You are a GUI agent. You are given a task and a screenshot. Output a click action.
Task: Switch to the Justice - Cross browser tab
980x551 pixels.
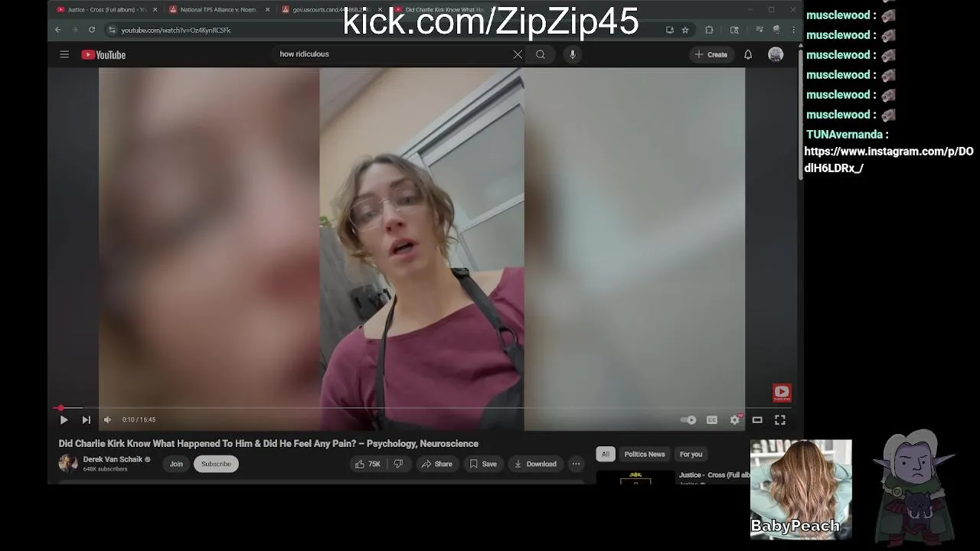(106, 10)
